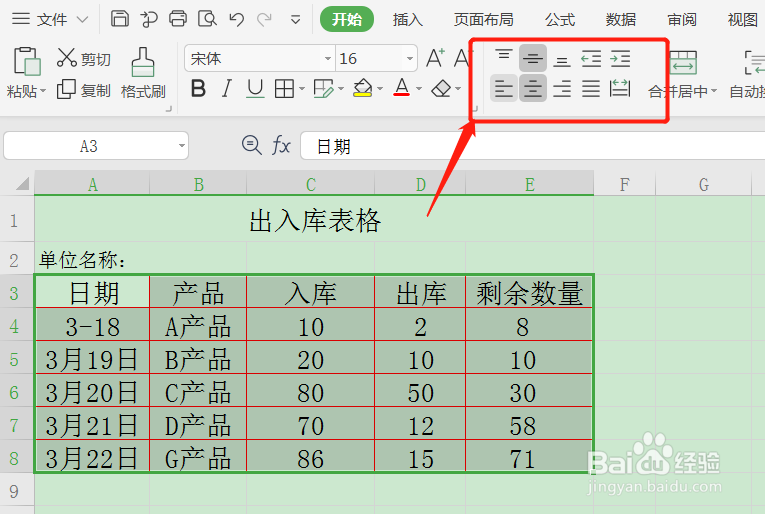Image resolution: width=765 pixels, height=514 pixels.
Task: Select cell with value 86
Action: [310, 458]
